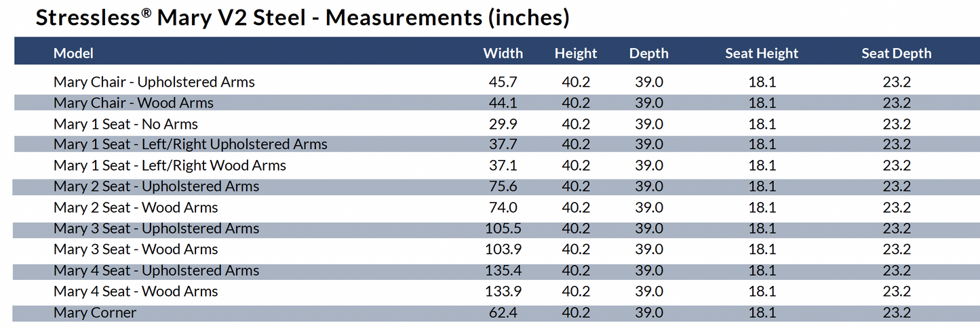Click the Model column header
Image resolution: width=980 pixels, height=328 pixels.
[x=73, y=53]
